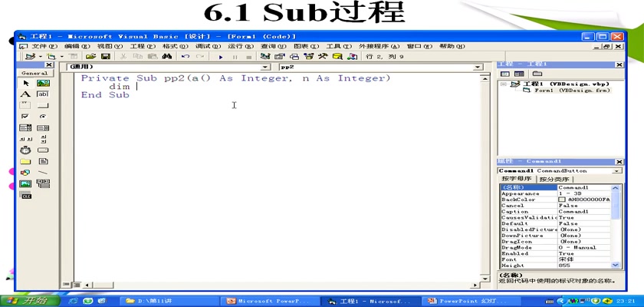Image resolution: width=644 pixels, height=307 pixels.
Task: Select the Frame control tool
Action: click(x=26, y=105)
